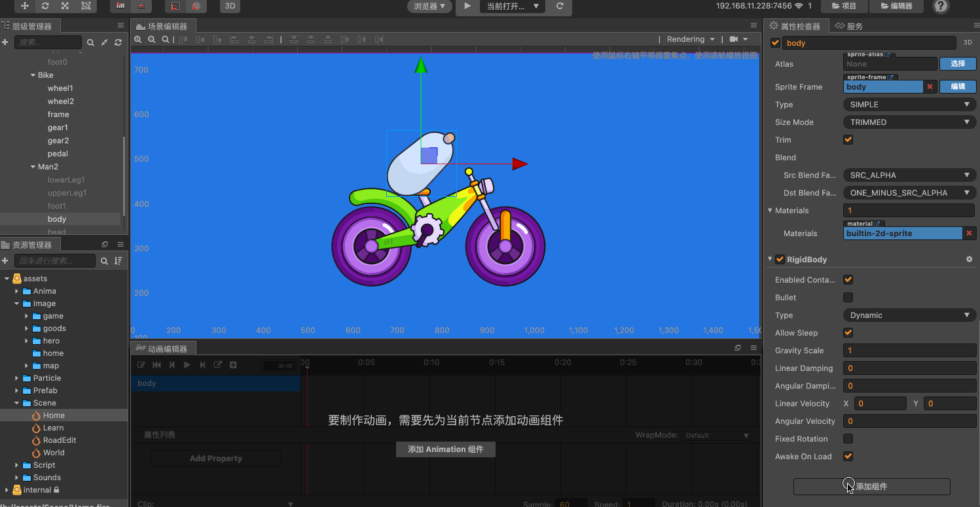Open the Src Blend Factor dropdown
This screenshot has height=507, width=980.
click(910, 175)
